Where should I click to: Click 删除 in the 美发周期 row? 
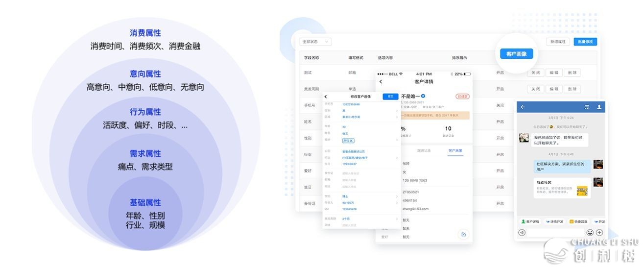(572, 89)
